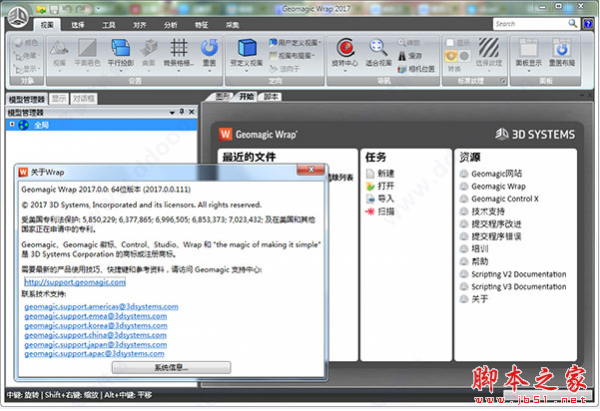The width and height of the screenshot is (600, 411).
Task: Toggle the pin on 模型管理器 panel header
Action: click(182, 112)
